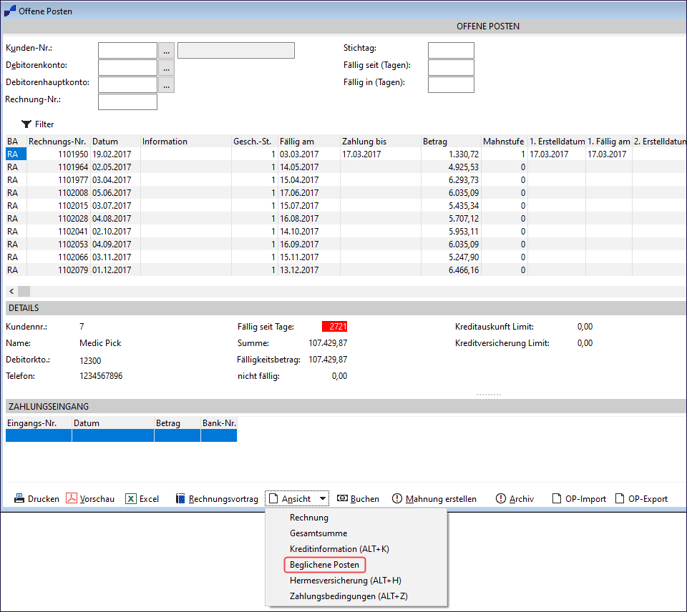Screen dimensions: 687x612
Task: Select invoice row 1101964
Action: (x=345, y=167)
